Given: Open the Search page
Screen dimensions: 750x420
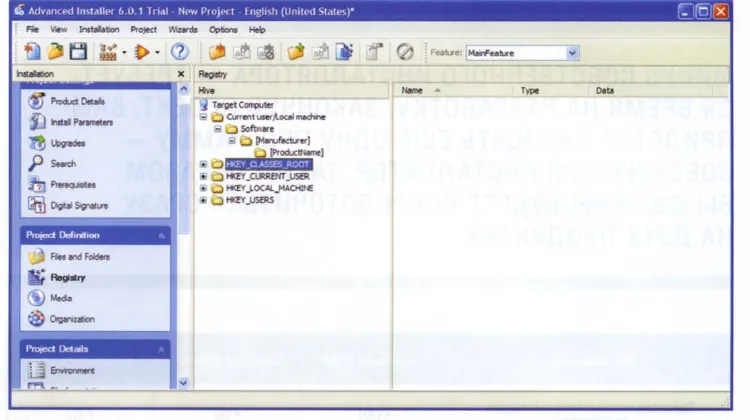Looking at the screenshot, I should tap(52, 164).
